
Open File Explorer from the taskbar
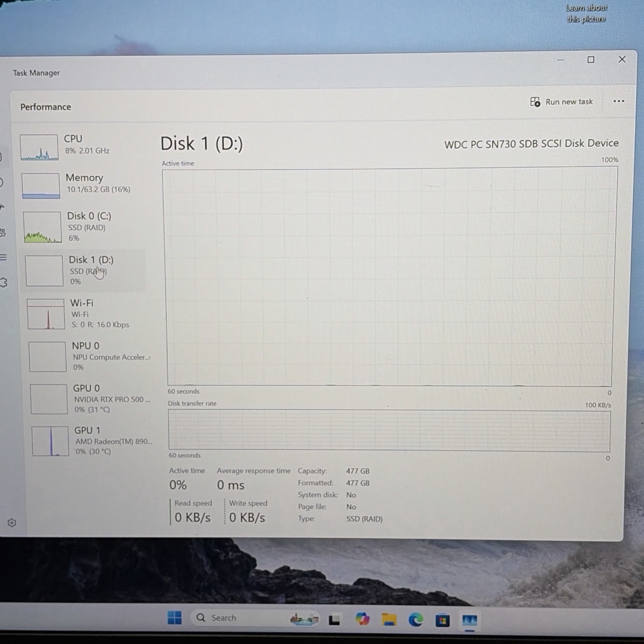point(389,620)
